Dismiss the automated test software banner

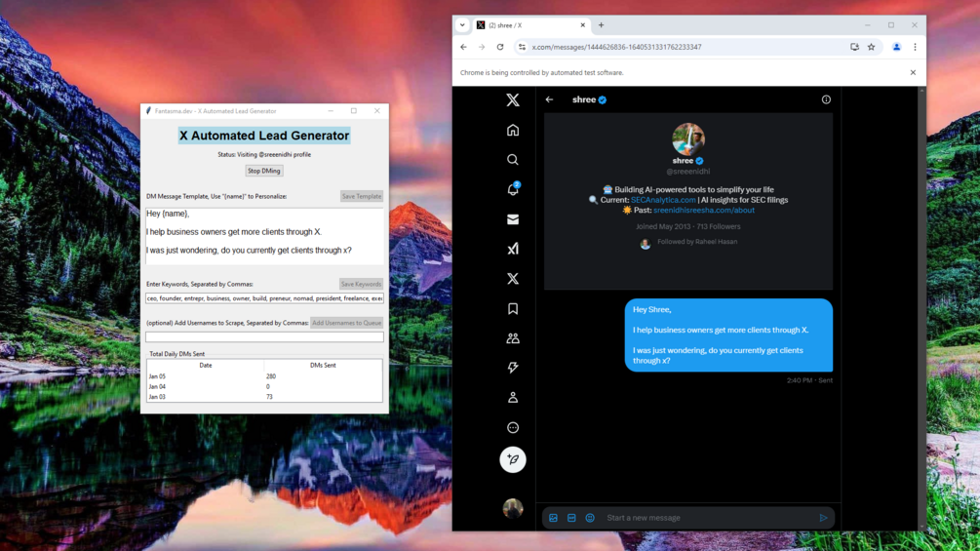coord(913,72)
